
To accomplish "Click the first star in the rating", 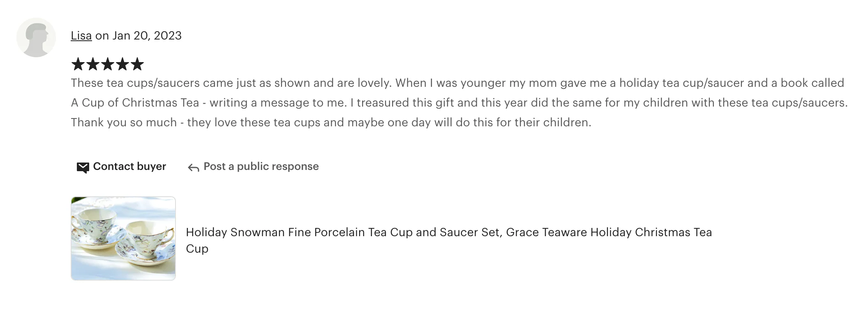I will (x=78, y=64).
